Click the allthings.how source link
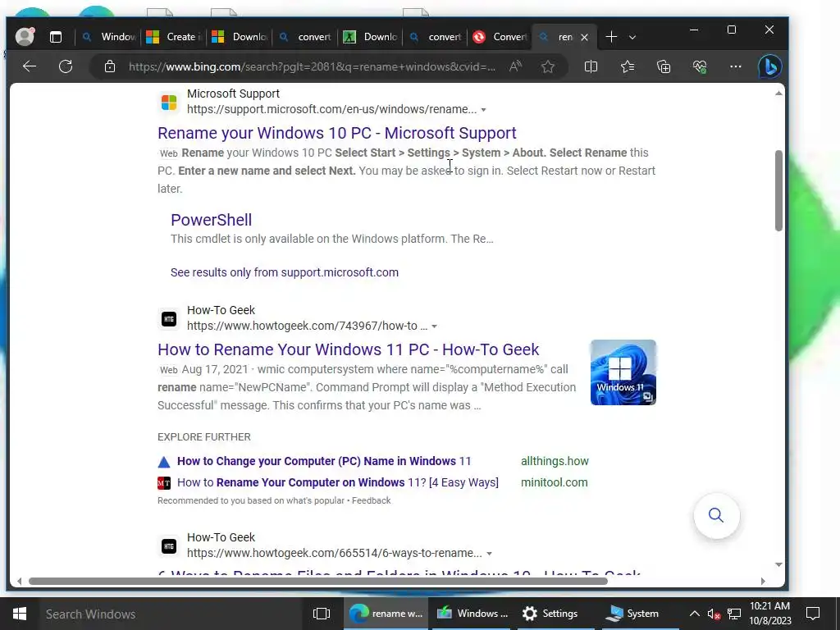840x630 pixels. [555, 461]
